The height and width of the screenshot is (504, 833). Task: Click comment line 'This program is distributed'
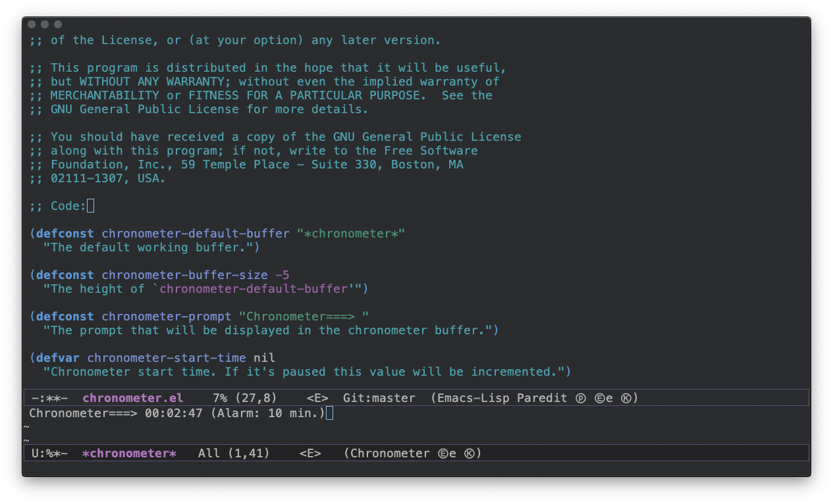268,68
